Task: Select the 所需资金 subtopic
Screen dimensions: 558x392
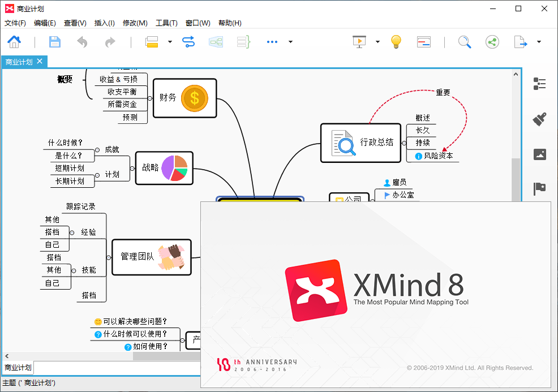Action: (x=122, y=104)
